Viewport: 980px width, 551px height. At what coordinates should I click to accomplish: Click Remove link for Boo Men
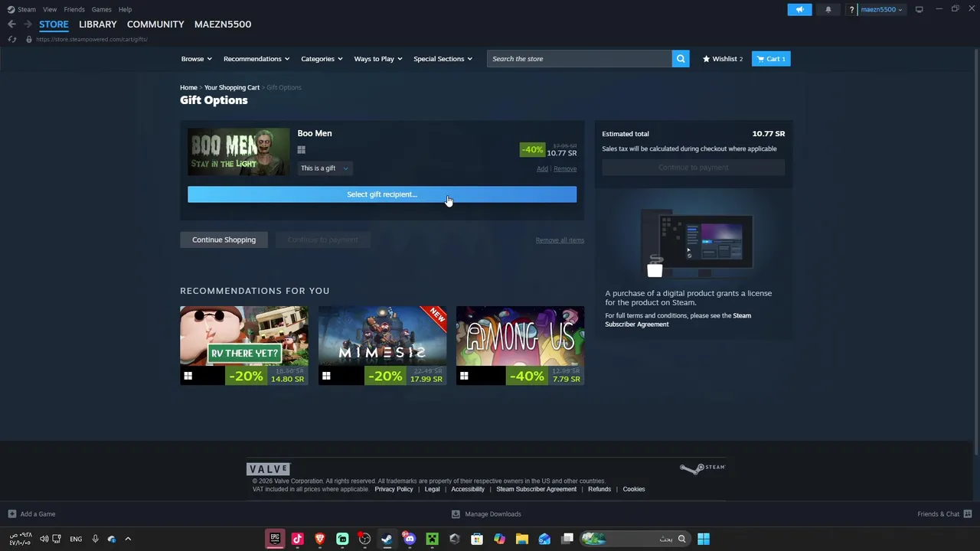point(565,168)
